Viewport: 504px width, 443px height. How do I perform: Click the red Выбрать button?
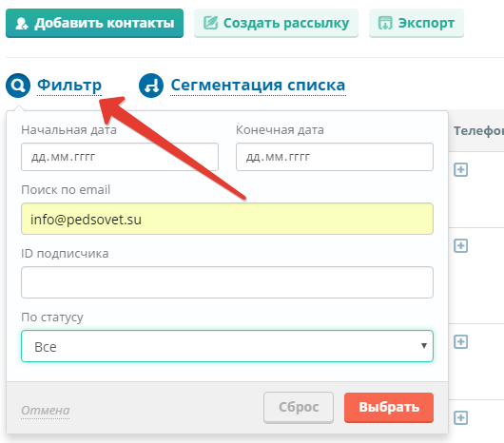click(389, 407)
